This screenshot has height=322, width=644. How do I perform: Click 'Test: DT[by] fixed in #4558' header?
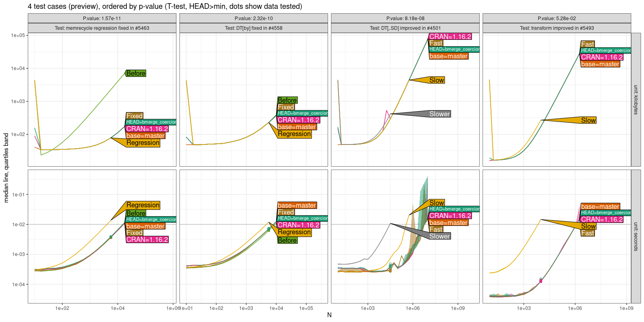click(x=254, y=28)
